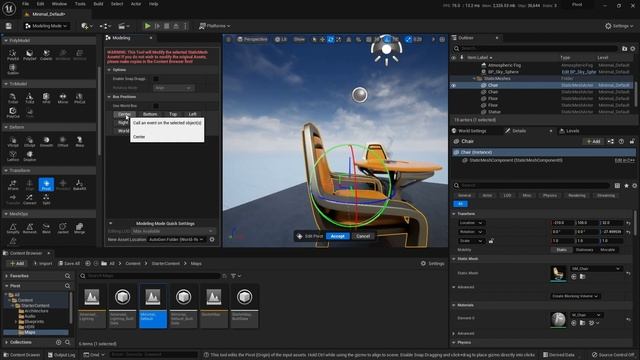Open the Build menu

[98, 4]
